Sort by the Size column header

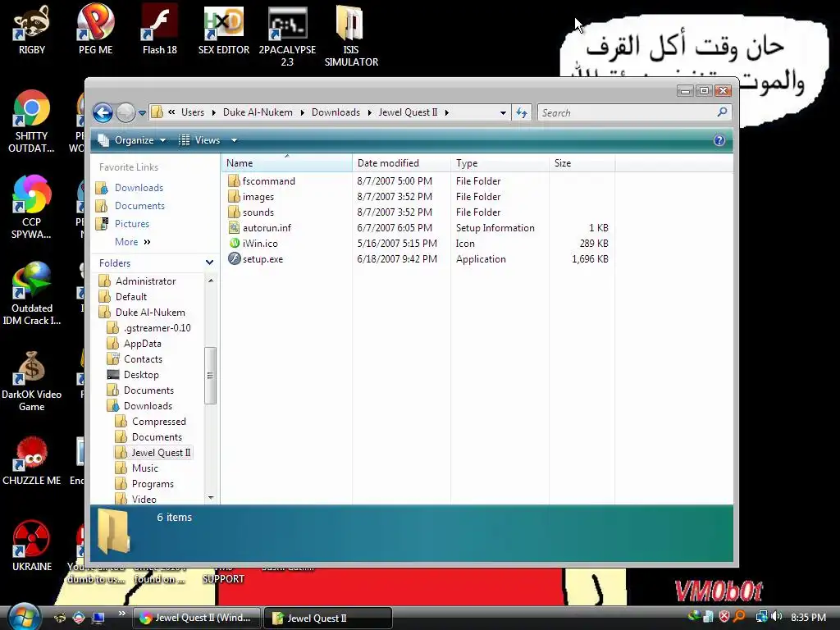[x=582, y=163]
